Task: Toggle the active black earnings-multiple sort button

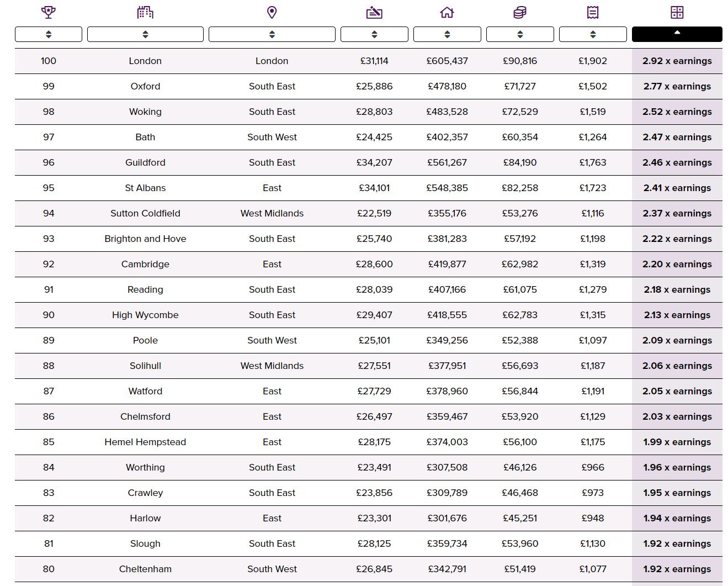Action: pyautogui.click(x=677, y=34)
